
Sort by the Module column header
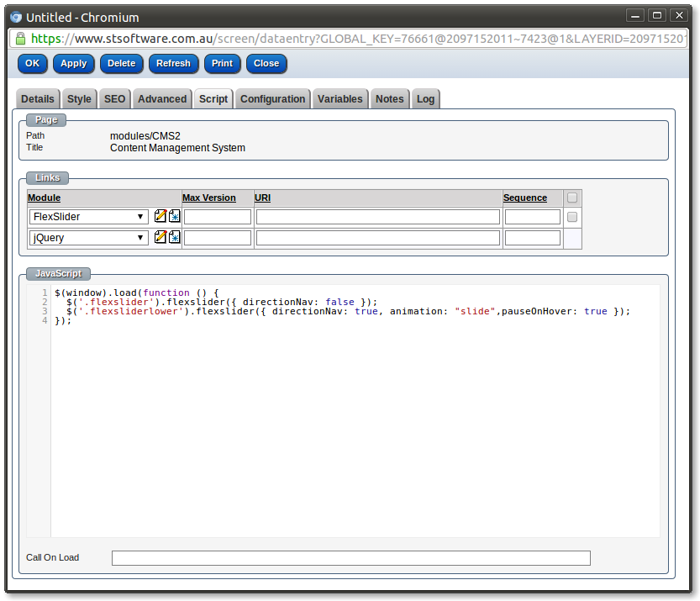coord(43,198)
